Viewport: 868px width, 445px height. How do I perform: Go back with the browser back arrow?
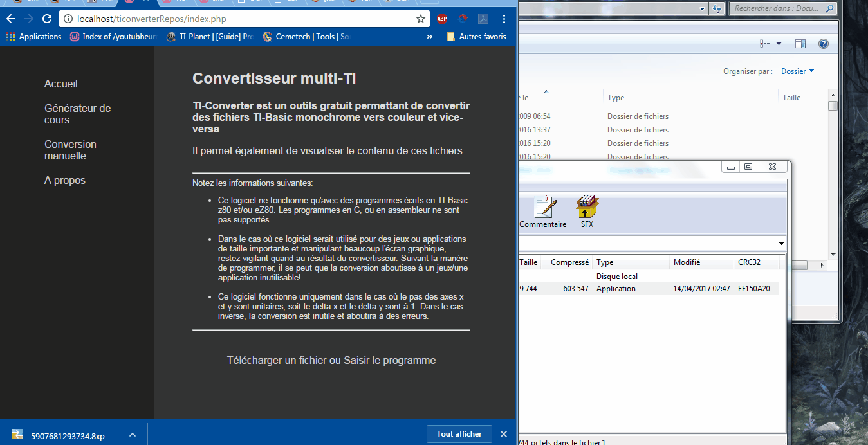pyautogui.click(x=11, y=19)
